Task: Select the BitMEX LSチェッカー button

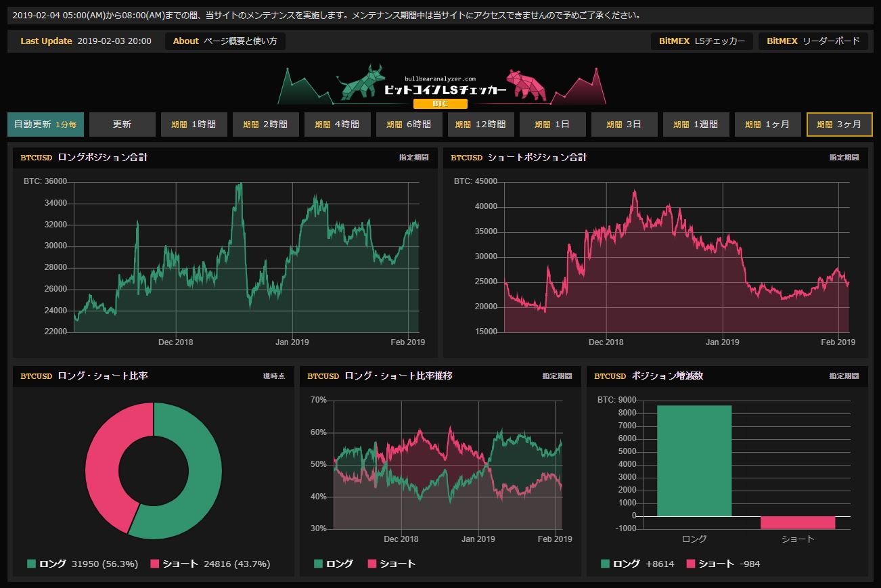Action: [702, 41]
